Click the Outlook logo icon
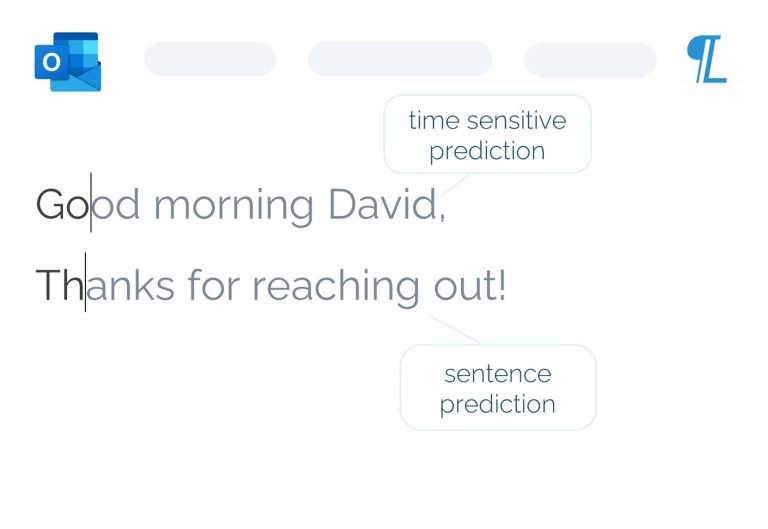 pyautogui.click(x=68, y=61)
